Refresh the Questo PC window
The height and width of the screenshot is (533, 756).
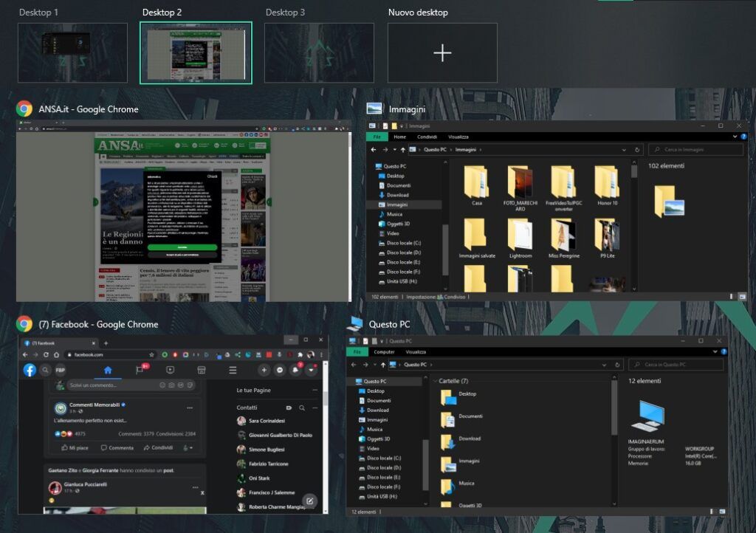point(617,365)
